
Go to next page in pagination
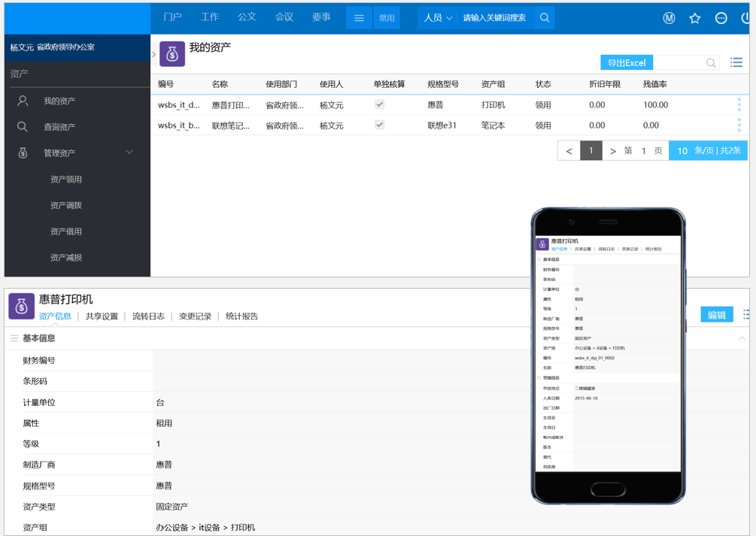[x=613, y=151]
